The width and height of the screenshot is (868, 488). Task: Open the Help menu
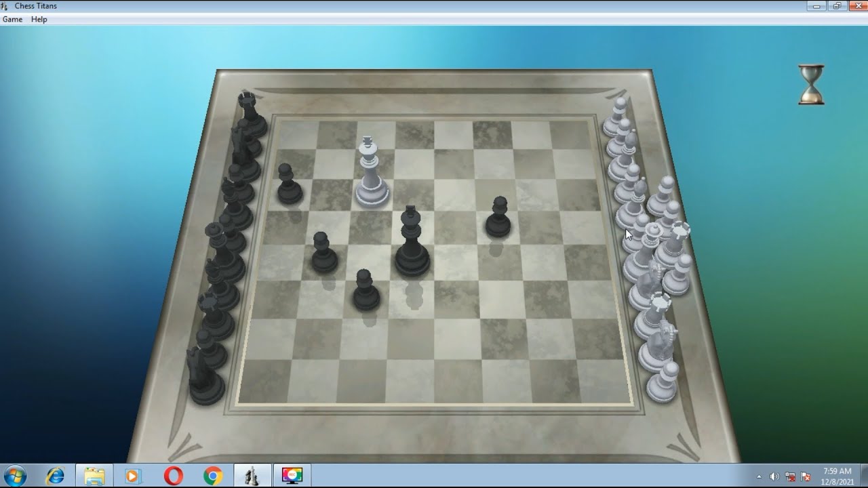(x=39, y=20)
